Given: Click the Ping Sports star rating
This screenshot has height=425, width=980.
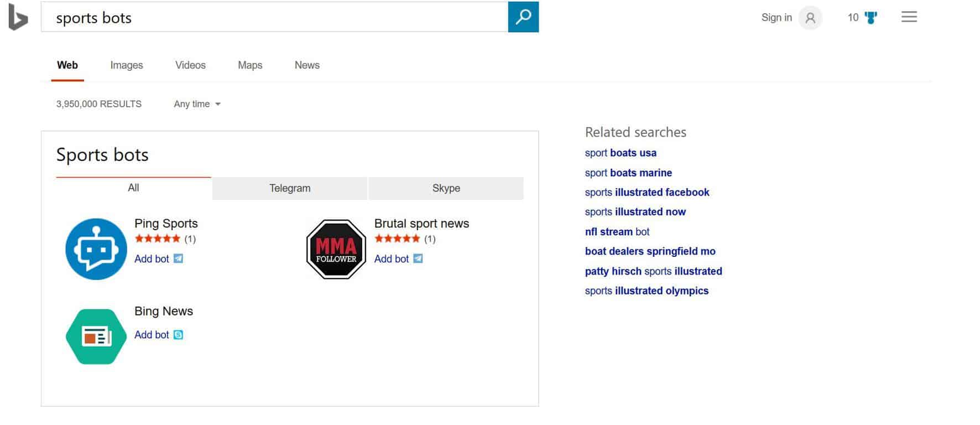Looking at the screenshot, I should tap(158, 239).
